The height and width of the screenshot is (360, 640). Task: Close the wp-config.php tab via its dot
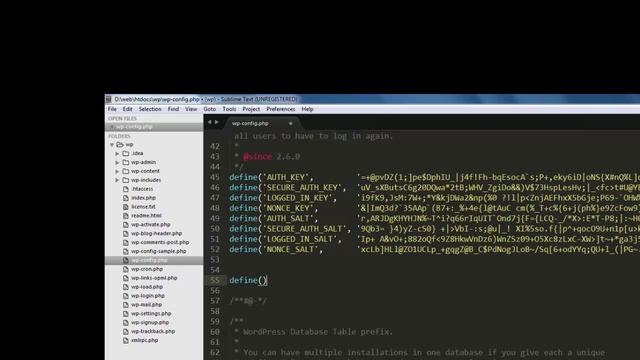[x=291, y=123]
